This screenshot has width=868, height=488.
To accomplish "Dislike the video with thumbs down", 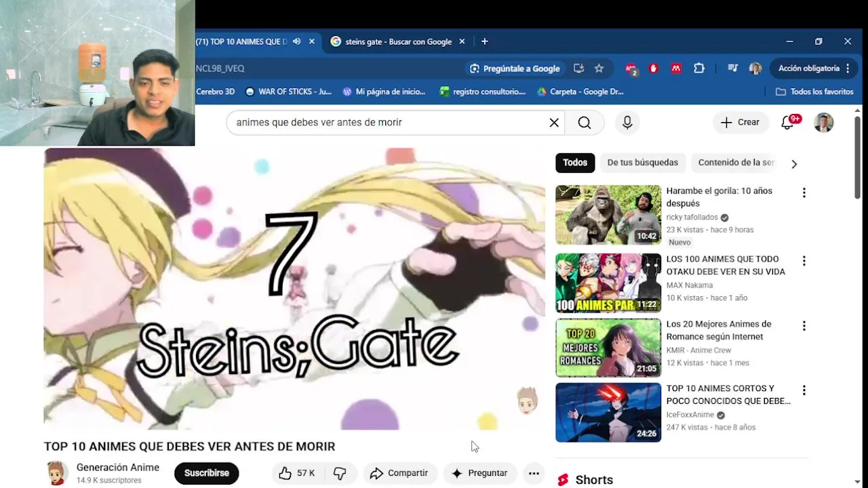I will [340, 473].
